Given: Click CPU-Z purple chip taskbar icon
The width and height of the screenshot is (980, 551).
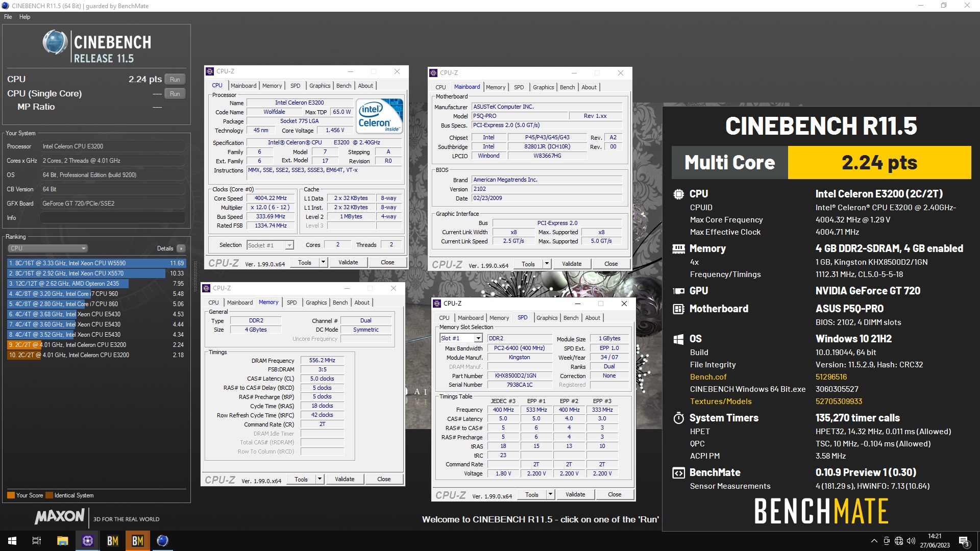Looking at the screenshot, I should coord(87,541).
